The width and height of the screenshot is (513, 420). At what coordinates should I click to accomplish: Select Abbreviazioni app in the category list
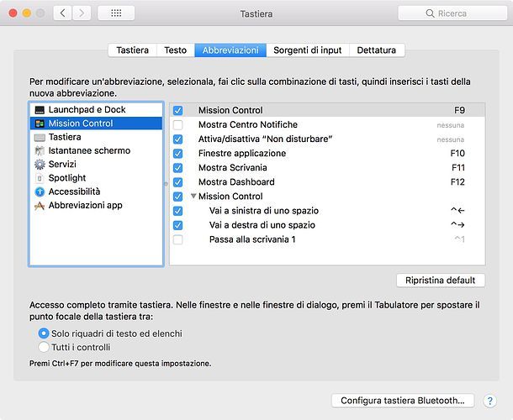(x=96, y=206)
